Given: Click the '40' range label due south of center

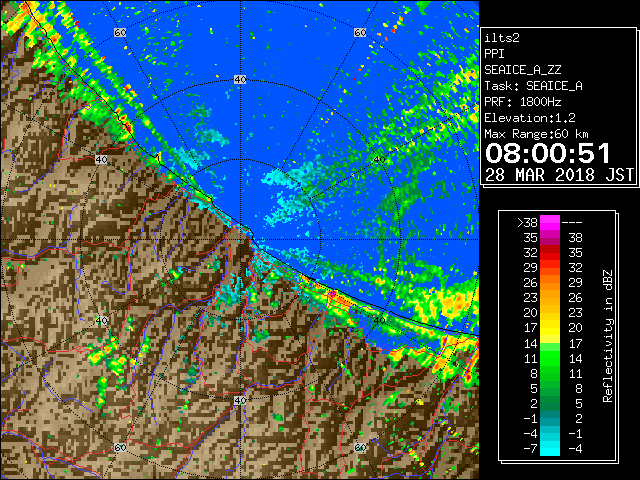Looking at the screenshot, I should pyautogui.click(x=240, y=400).
